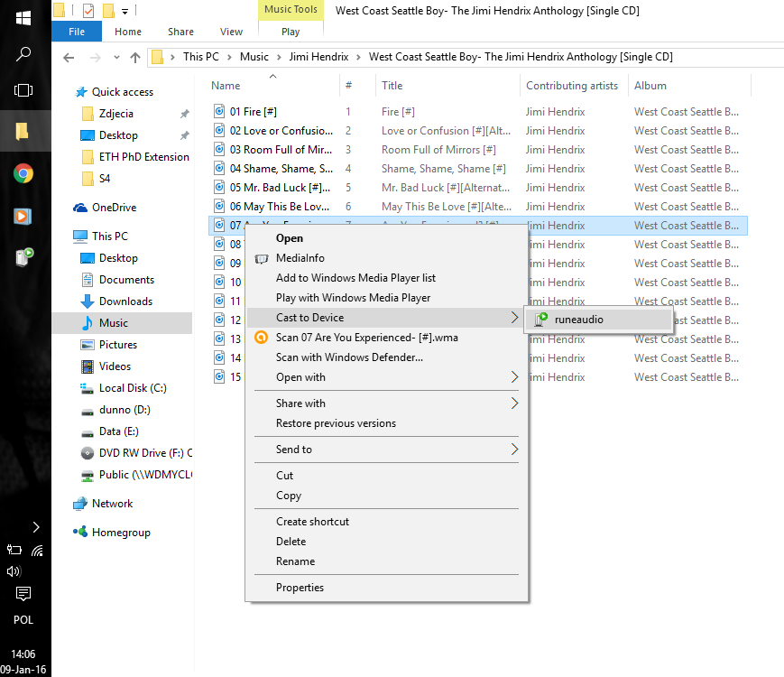Screen dimensions: 784x677
Task: Select Network in navigation pane
Action: [112, 504]
